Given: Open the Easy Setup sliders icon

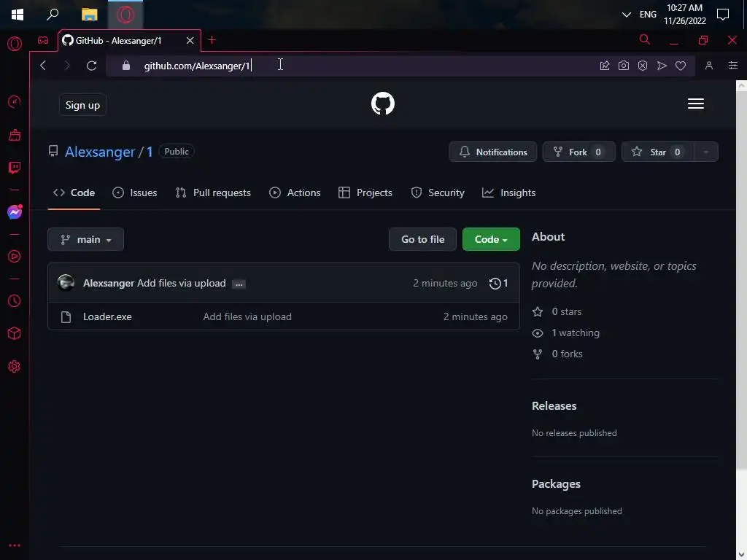Looking at the screenshot, I should (x=733, y=66).
